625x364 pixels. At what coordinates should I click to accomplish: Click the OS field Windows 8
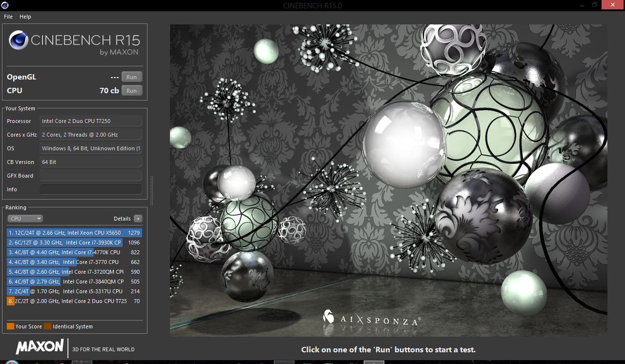(x=91, y=148)
